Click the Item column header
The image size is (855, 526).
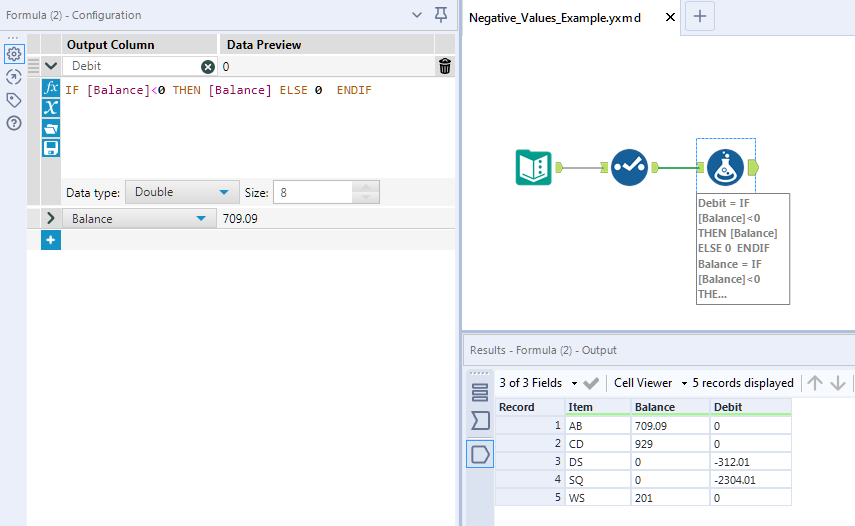point(598,407)
